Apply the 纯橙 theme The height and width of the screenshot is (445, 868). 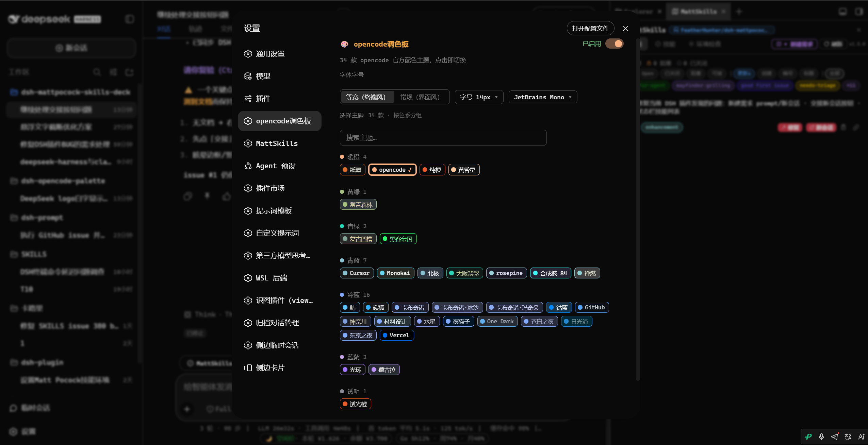pos(432,170)
